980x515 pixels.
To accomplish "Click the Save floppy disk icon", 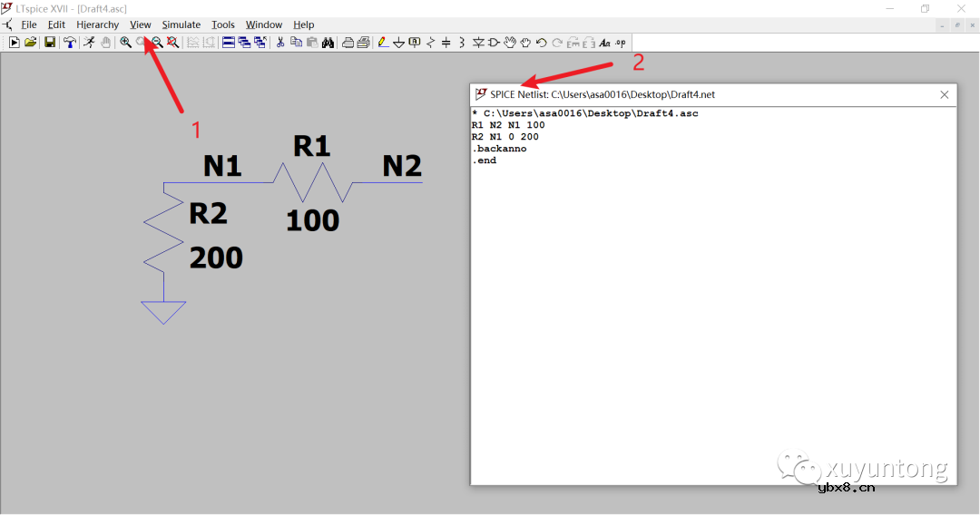I will 50,43.
